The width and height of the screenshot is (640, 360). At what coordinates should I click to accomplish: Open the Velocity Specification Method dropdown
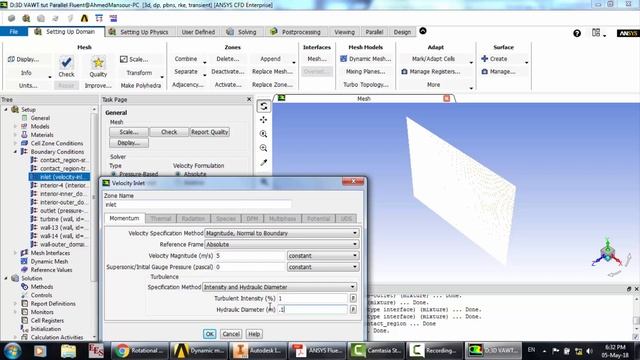click(282, 233)
